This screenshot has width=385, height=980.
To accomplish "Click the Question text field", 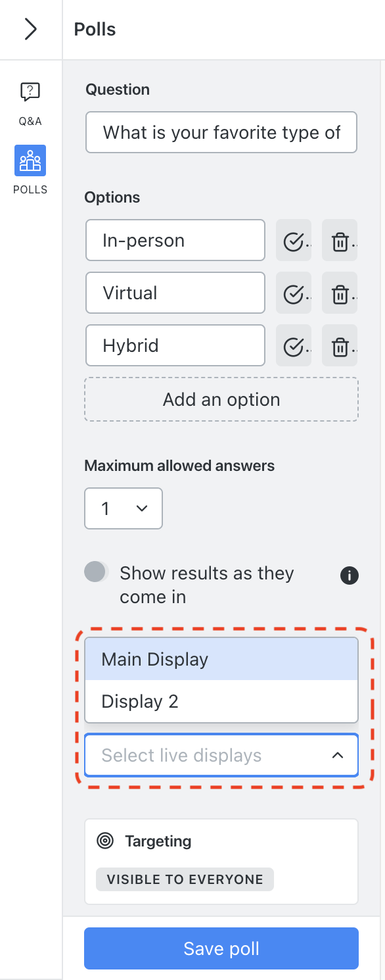I will pos(221,133).
